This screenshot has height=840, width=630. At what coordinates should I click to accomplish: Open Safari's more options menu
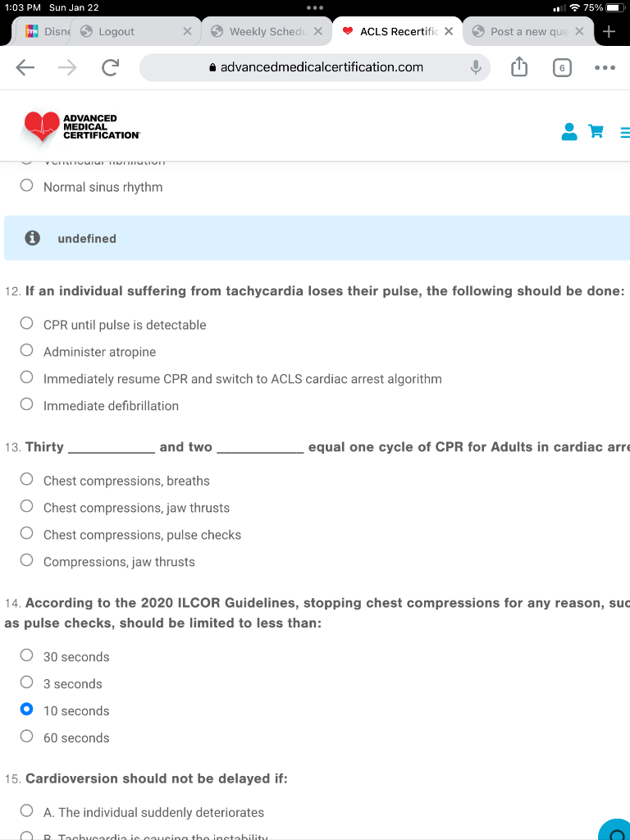point(605,68)
